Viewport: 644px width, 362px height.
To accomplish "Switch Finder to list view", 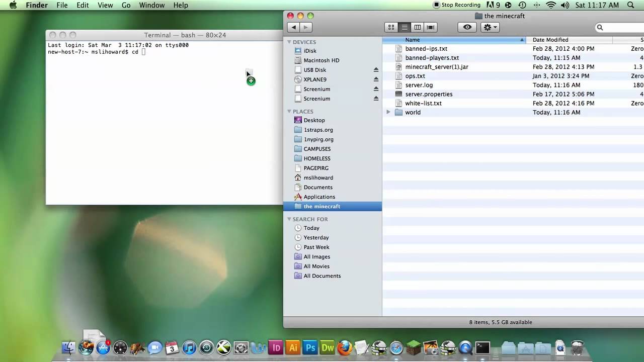I will (404, 27).
